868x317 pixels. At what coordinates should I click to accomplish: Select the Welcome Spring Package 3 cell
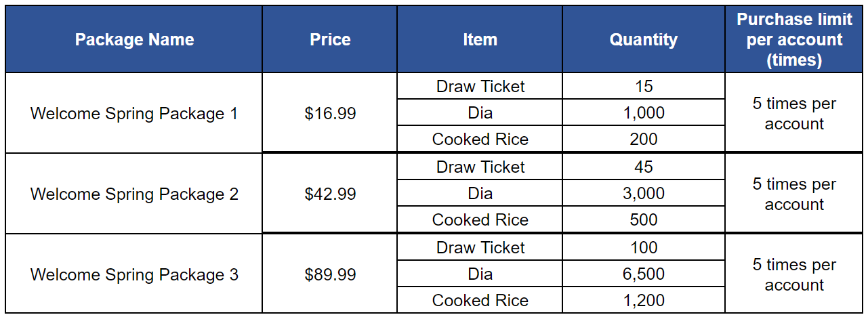coord(134,274)
